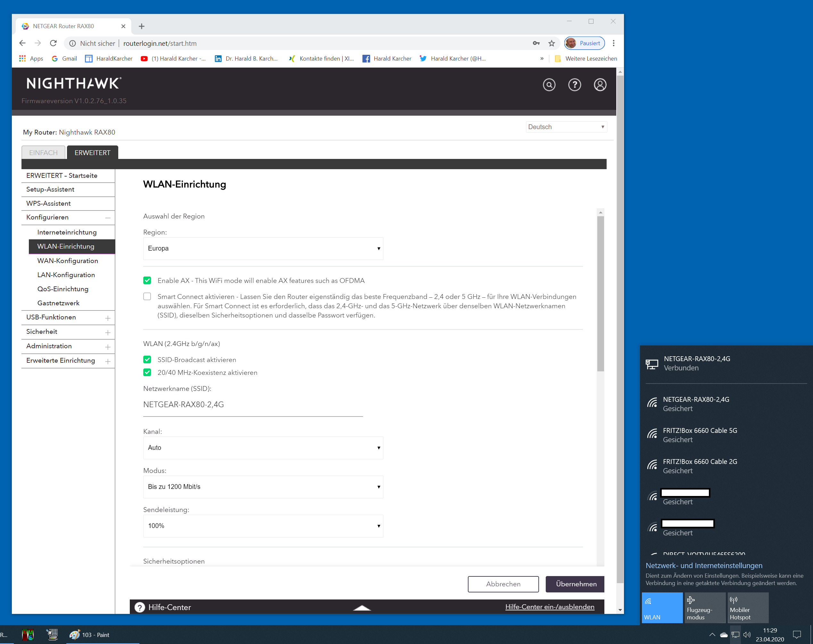Open WAN-Konfiguration in the sidebar
This screenshot has height=644, width=813.
tap(68, 260)
